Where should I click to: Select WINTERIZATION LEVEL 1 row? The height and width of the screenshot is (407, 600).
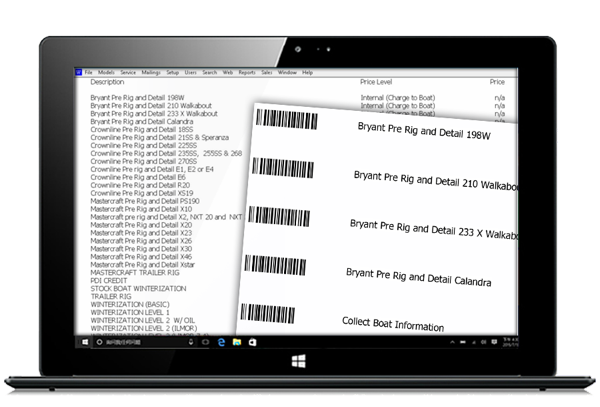pyautogui.click(x=130, y=313)
